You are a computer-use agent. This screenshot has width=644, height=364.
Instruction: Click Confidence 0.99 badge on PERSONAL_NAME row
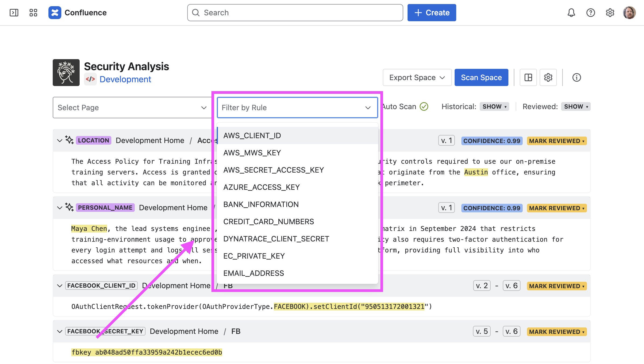coord(492,208)
